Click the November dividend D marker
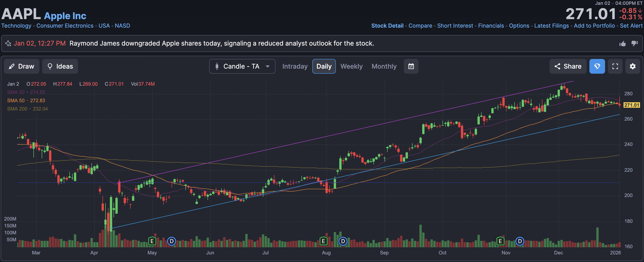 tap(519, 241)
